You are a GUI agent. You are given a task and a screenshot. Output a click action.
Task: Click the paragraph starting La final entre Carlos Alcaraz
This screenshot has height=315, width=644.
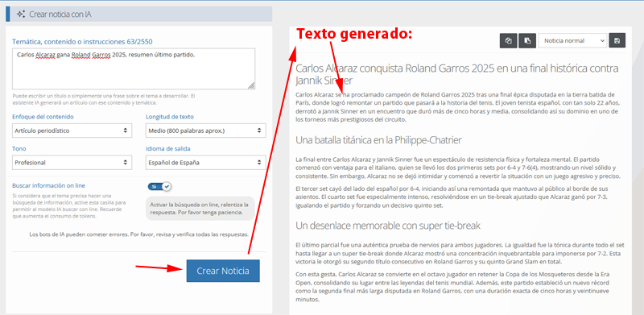pyautogui.click(x=457, y=168)
